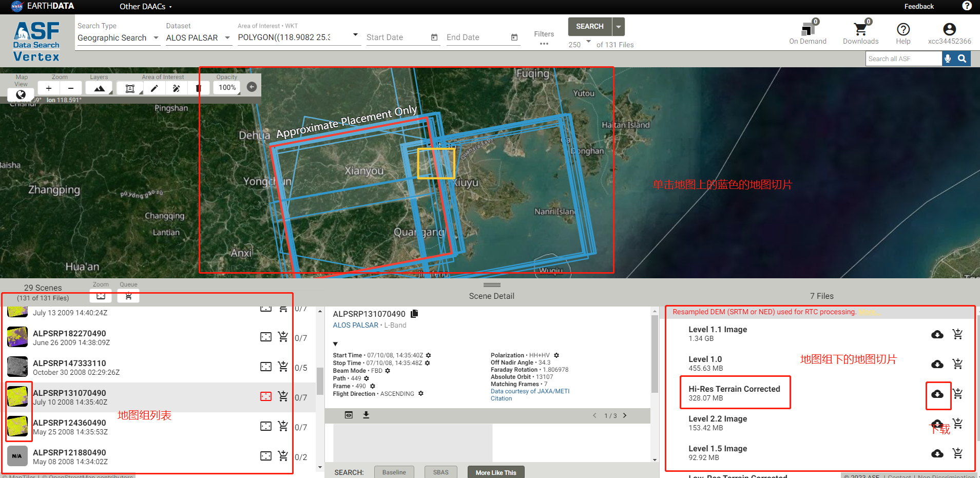The width and height of the screenshot is (980, 478).
Task: Click the trash icon to clear Area of Interest
Action: click(199, 88)
